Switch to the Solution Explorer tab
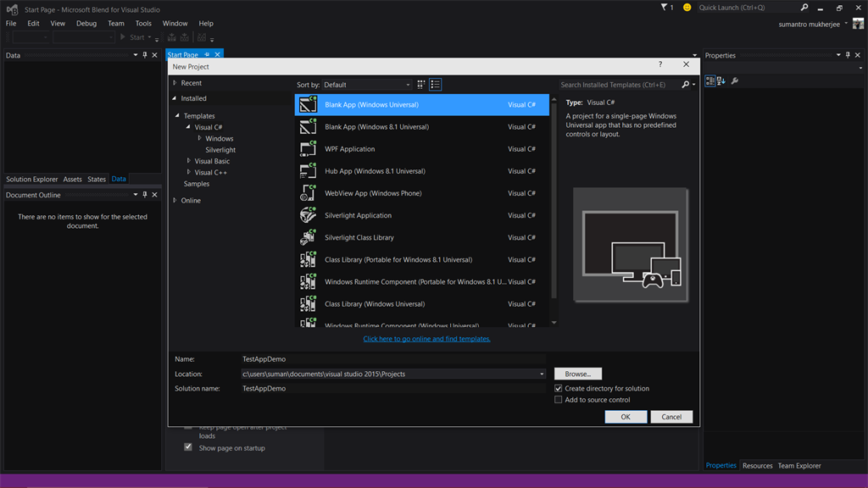 32,180
